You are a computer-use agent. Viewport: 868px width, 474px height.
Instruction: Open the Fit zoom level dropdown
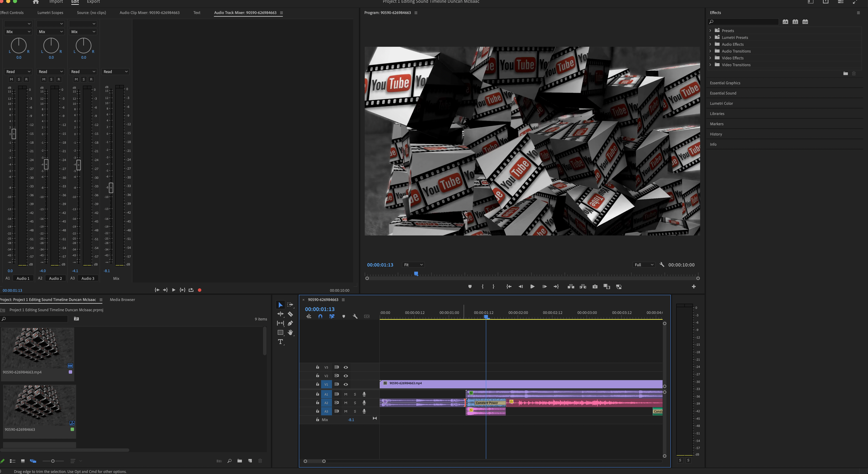pos(413,265)
